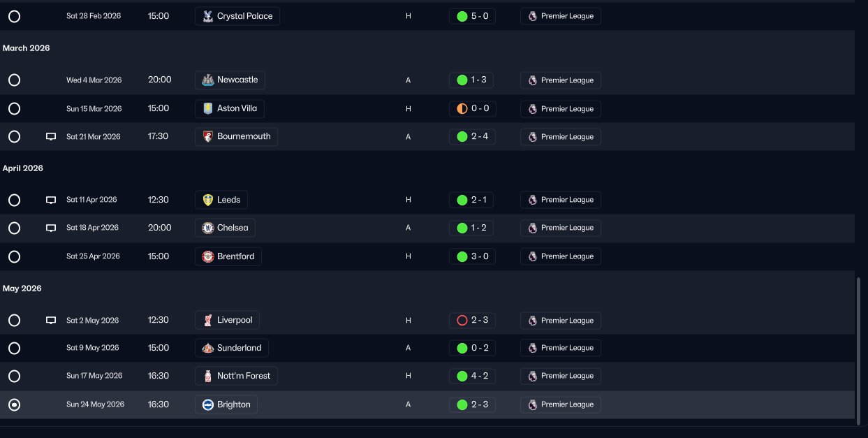The image size is (868, 438).
Task: Click the green win indicator for Sunderland match
Action: (x=462, y=348)
